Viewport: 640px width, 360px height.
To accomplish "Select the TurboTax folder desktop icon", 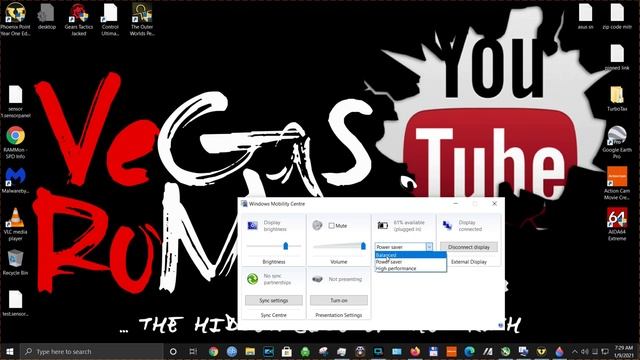I will coord(617,98).
